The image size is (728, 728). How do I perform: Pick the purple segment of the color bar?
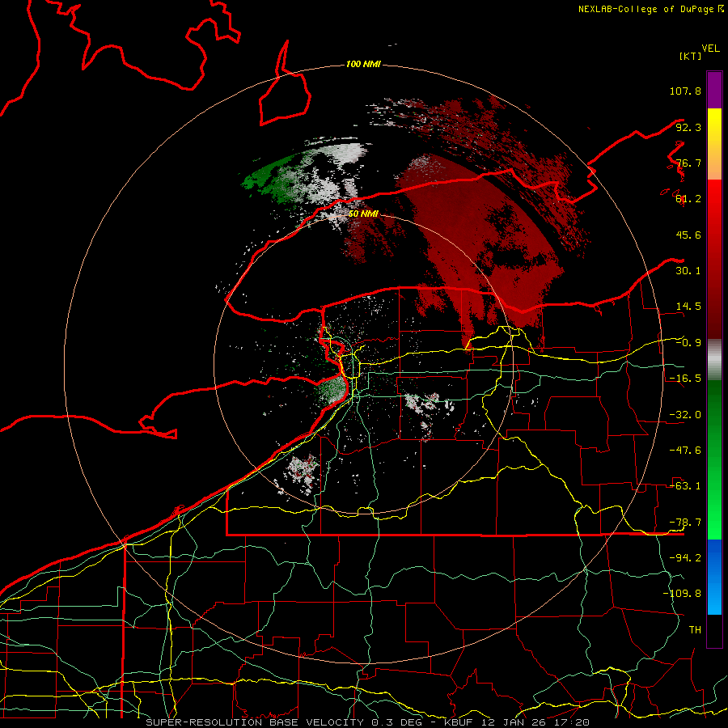714,90
